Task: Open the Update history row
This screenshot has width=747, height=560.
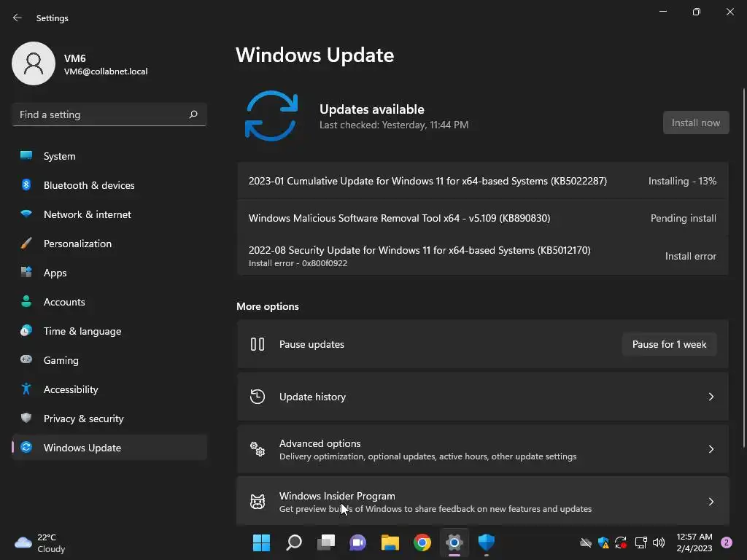Action: [483, 397]
